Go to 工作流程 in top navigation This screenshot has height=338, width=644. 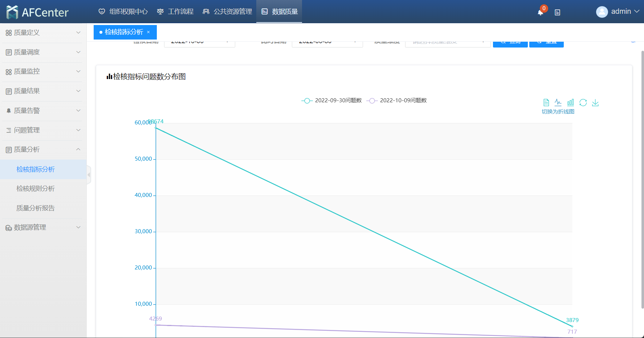[x=175, y=12]
